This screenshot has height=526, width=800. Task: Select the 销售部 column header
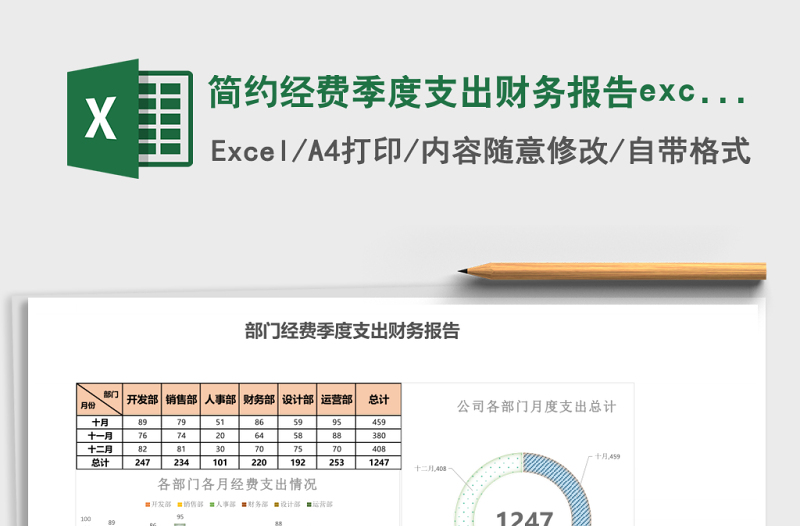tap(181, 399)
